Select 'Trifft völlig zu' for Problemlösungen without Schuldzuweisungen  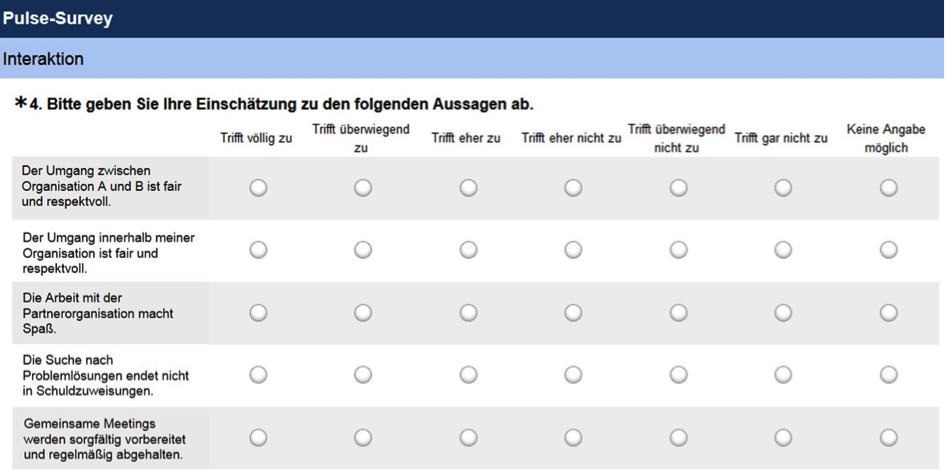point(258,375)
